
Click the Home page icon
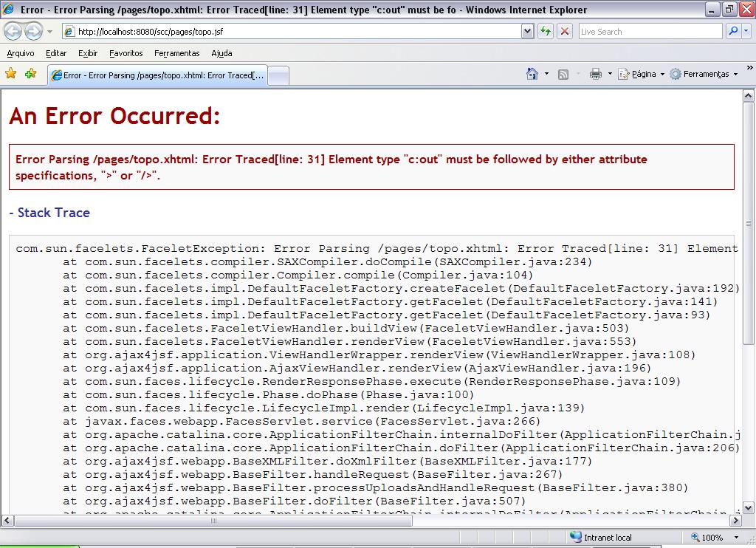click(x=532, y=74)
